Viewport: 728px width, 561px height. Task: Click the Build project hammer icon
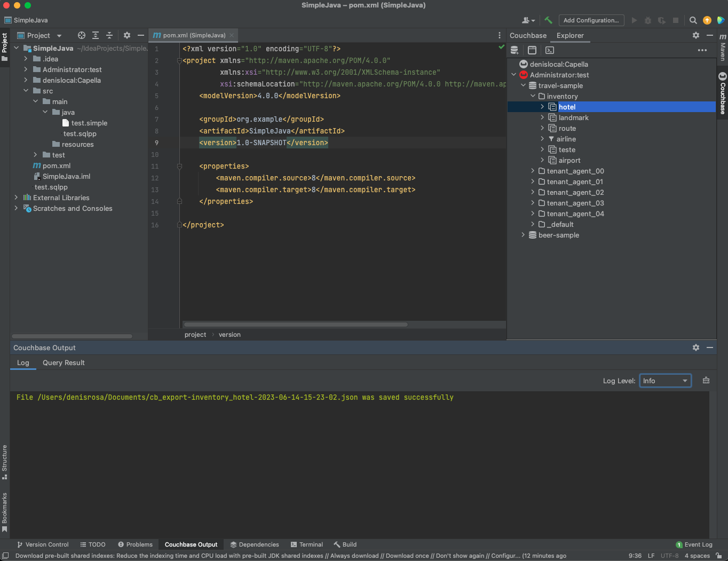click(x=548, y=20)
